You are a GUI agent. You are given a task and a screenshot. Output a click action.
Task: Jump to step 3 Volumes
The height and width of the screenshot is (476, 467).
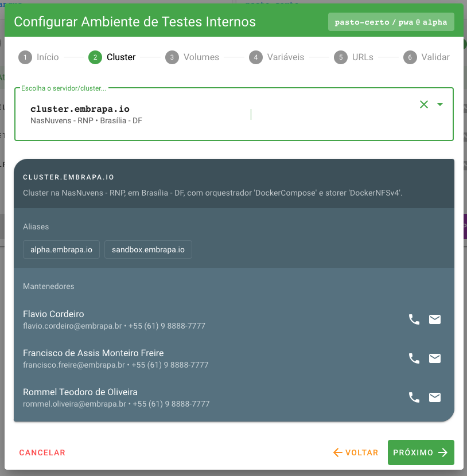192,57
